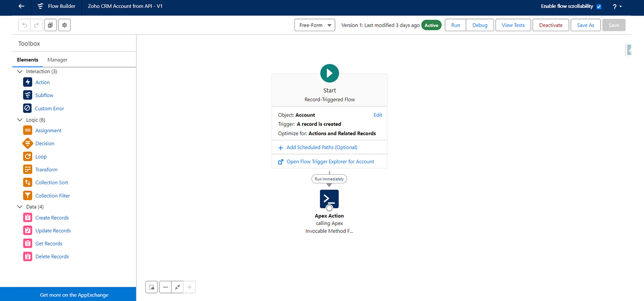644x301 pixels.
Task: Click the Run button
Action: point(456,25)
